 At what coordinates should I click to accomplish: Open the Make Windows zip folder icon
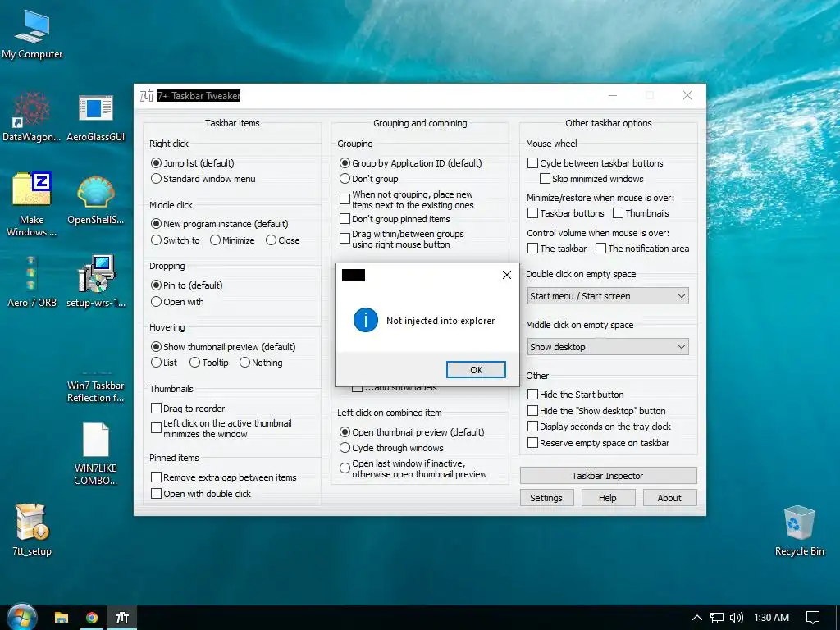coord(32,204)
